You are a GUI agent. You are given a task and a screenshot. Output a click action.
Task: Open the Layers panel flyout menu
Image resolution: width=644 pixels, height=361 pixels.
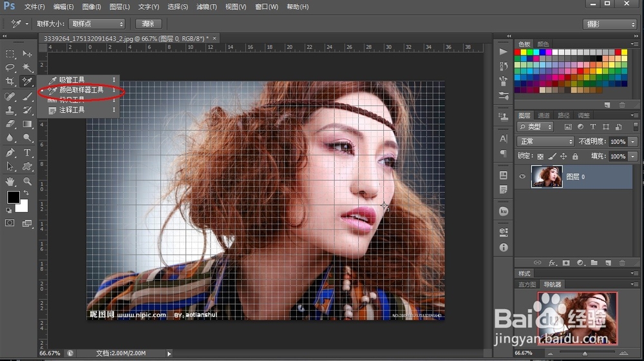pyautogui.click(x=635, y=115)
